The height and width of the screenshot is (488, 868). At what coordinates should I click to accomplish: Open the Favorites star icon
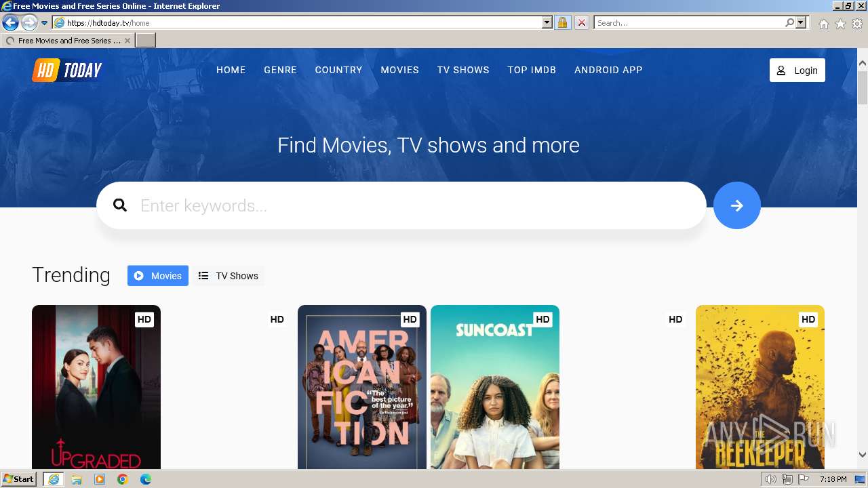pyautogui.click(x=840, y=24)
